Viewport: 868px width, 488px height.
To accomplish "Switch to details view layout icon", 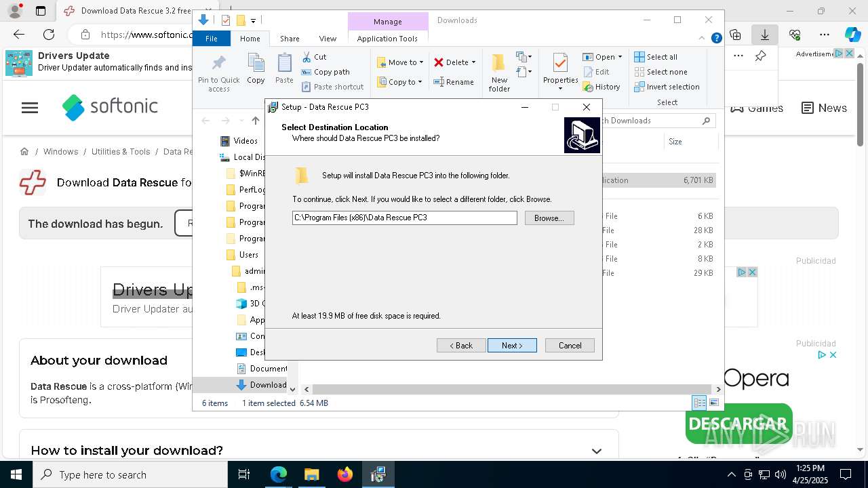I will pos(699,403).
